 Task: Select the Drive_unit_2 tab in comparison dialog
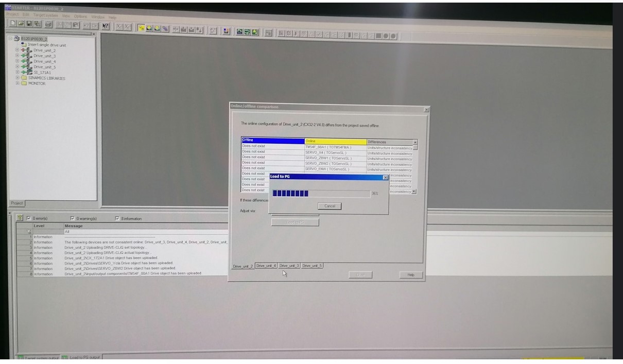(x=243, y=266)
